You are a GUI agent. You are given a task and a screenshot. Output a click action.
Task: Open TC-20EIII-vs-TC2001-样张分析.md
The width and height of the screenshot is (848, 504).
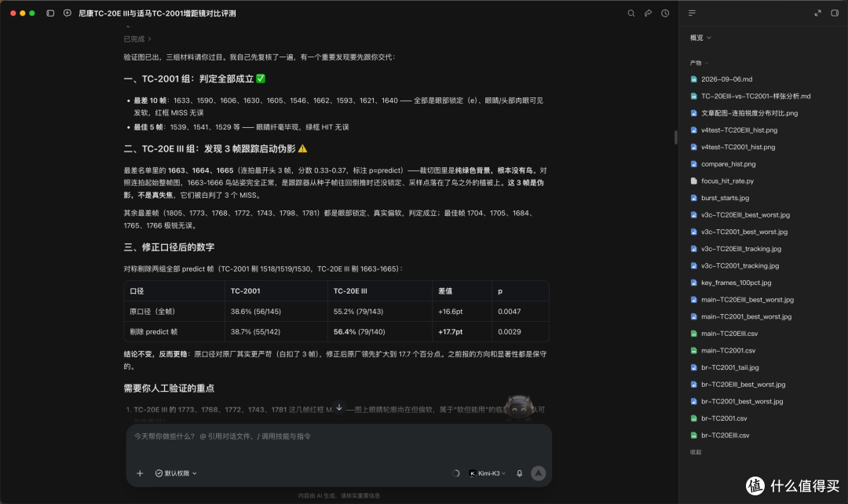click(x=755, y=97)
